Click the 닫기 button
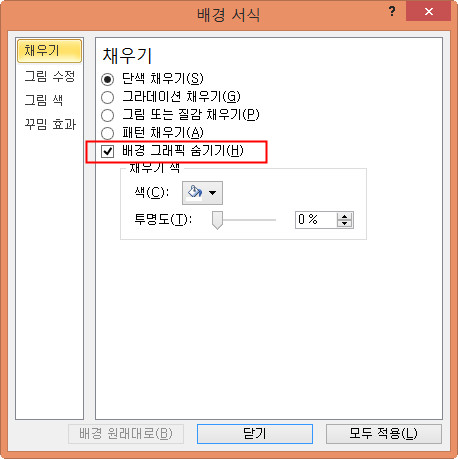Image resolution: width=458 pixels, height=459 pixels. [255, 434]
